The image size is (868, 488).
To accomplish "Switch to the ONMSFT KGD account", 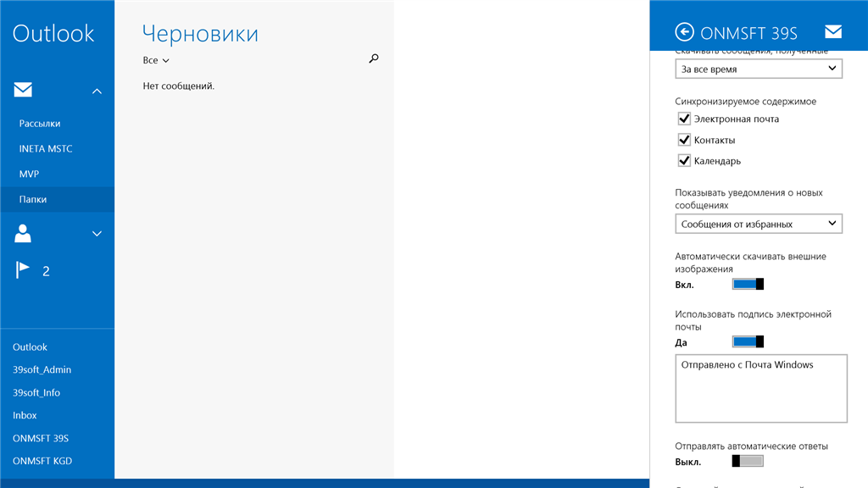I will 42,461.
